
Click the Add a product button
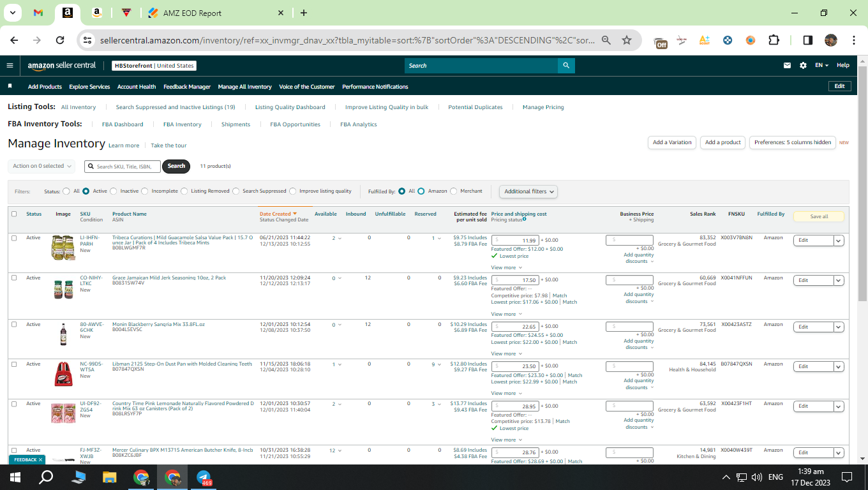point(723,142)
